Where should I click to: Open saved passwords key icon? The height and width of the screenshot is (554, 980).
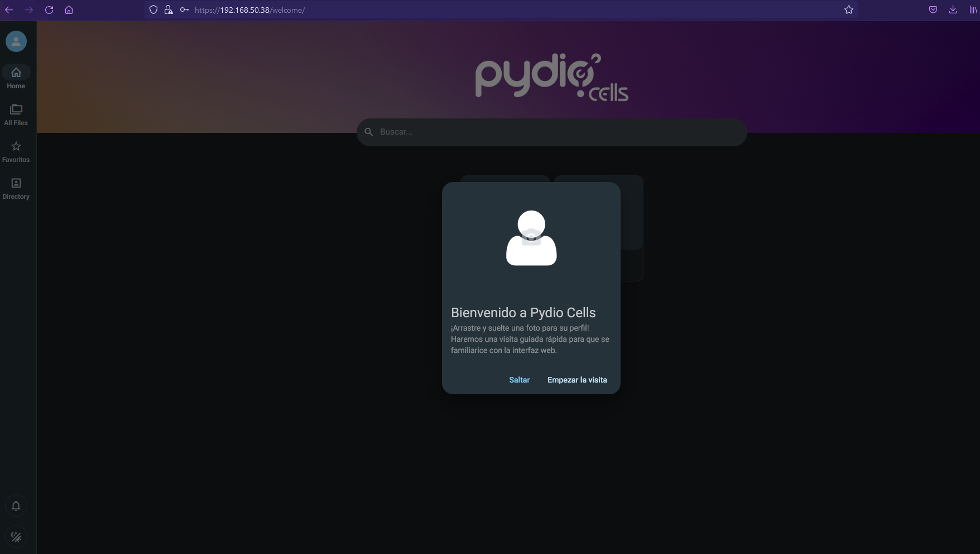185,10
